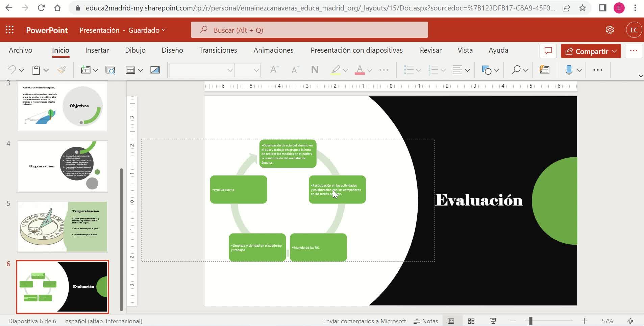The height and width of the screenshot is (326, 644).
Task: Open the Insertar tab
Action: pos(97,50)
